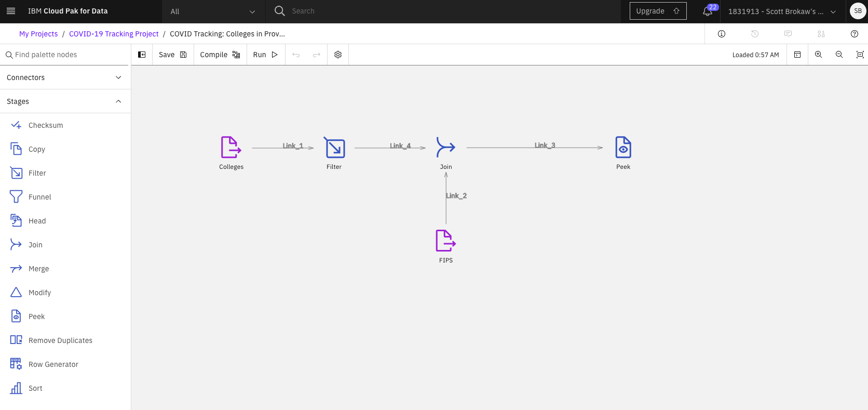
Task: Open the comments icon
Action: click(788, 34)
